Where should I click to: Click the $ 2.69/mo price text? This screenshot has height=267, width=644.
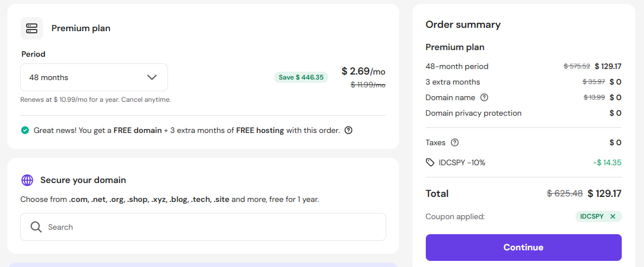point(363,71)
